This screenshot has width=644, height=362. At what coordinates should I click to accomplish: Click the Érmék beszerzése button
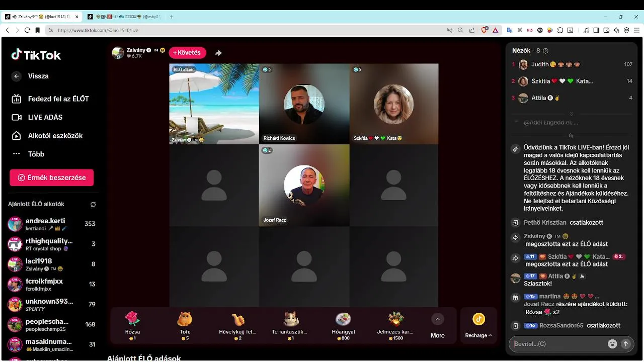point(51,177)
